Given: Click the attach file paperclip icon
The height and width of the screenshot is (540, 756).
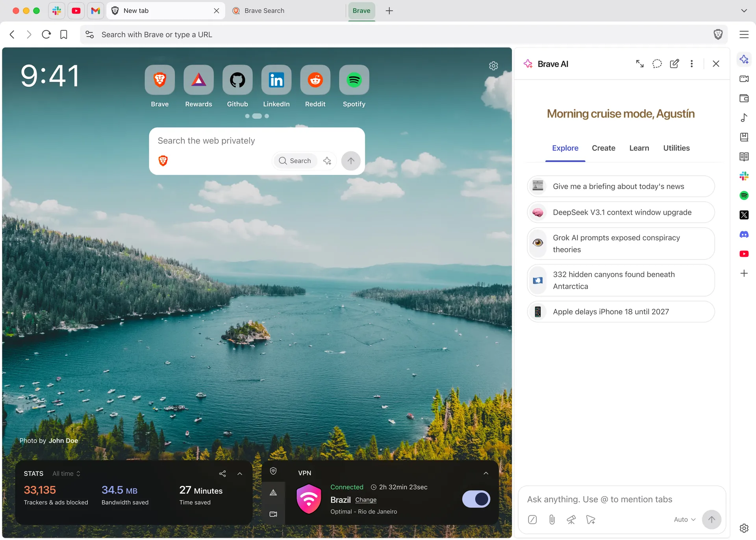Looking at the screenshot, I should 552,520.
